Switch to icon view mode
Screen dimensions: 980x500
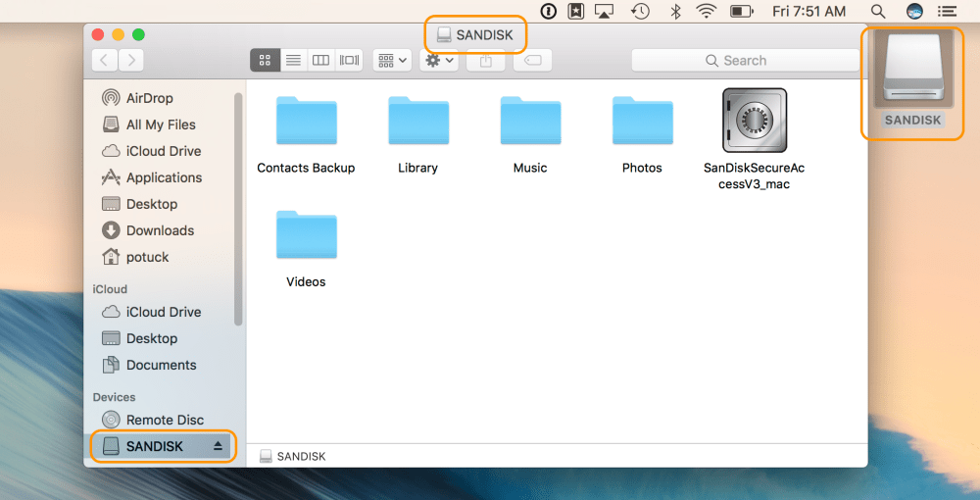[x=265, y=61]
